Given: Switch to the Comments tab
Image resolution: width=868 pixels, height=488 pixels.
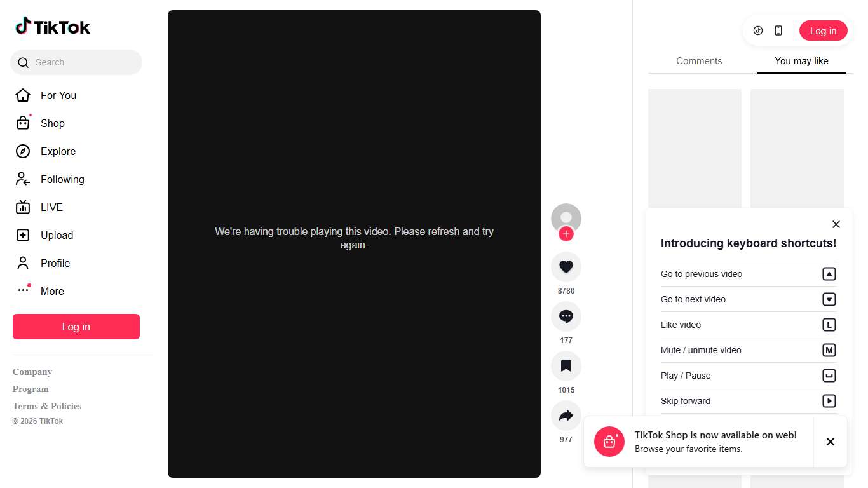Looking at the screenshot, I should pos(699,61).
